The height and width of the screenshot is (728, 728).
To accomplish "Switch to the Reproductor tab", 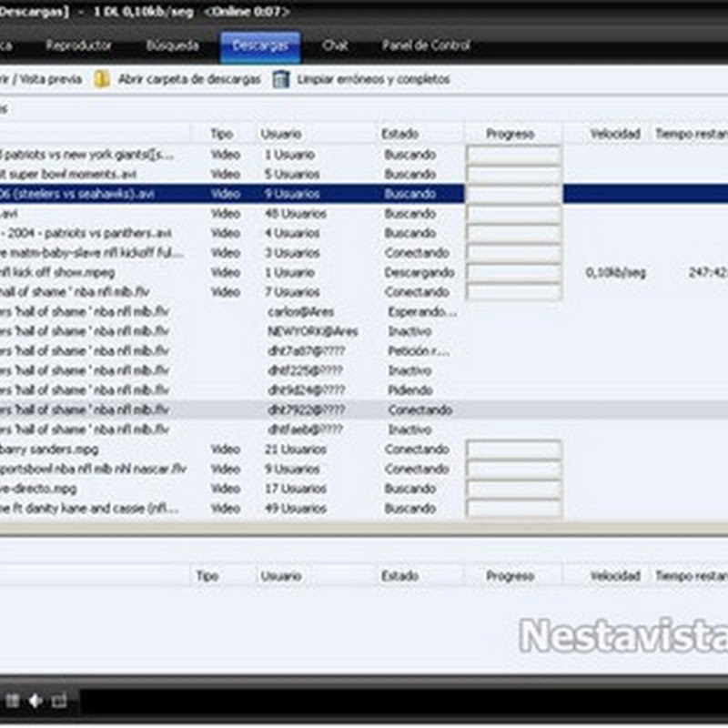I will (x=79, y=45).
